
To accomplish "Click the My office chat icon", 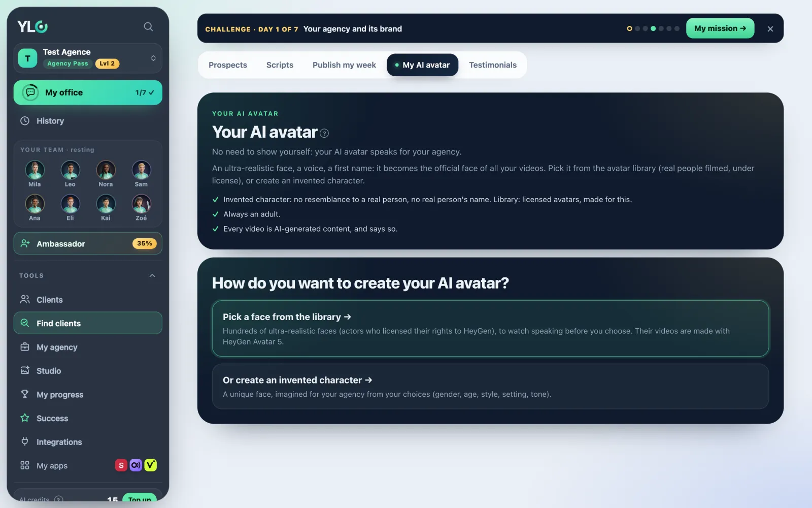I will [30, 92].
